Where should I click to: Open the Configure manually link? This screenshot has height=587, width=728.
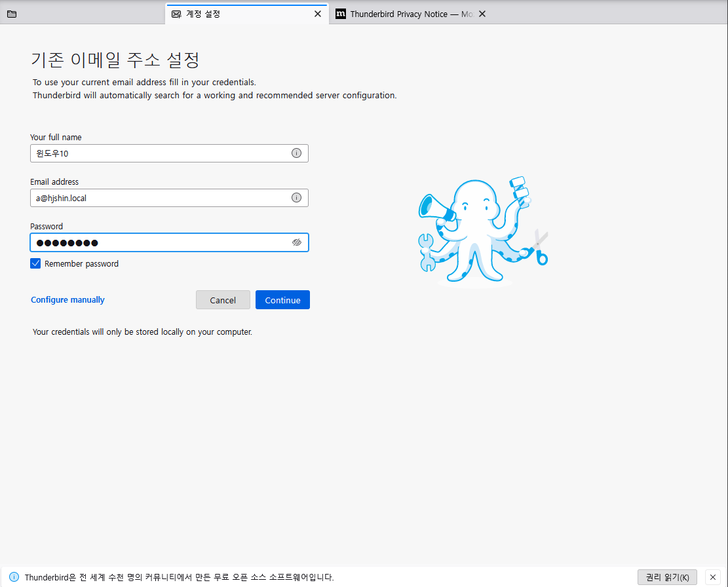coord(67,300)
